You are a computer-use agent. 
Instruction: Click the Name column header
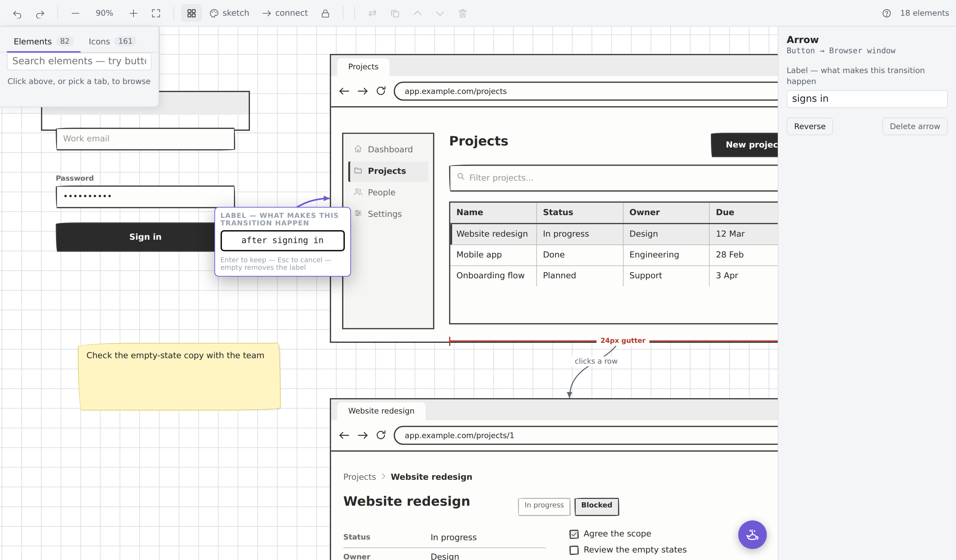(x=493, y=212)
